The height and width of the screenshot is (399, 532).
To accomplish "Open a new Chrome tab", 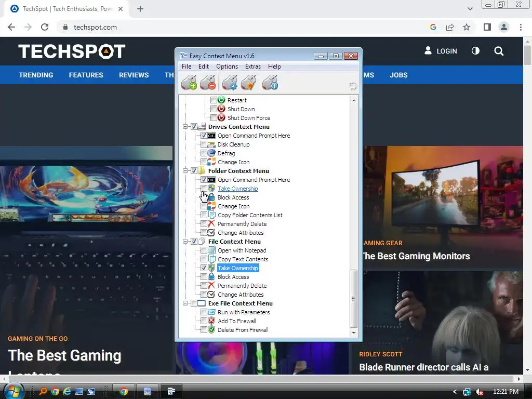I will pyautogui.click(x=140, y=9).
